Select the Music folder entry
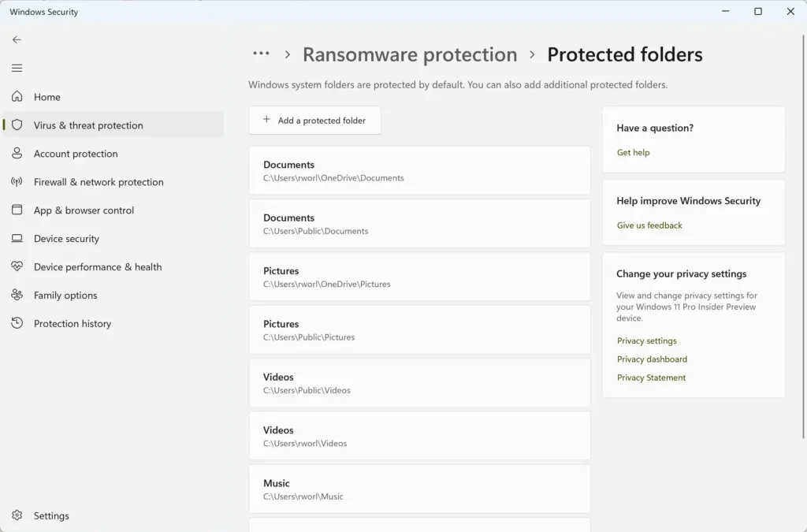The image size is (807, 532). pyautogui.click(x=419, y=489)
